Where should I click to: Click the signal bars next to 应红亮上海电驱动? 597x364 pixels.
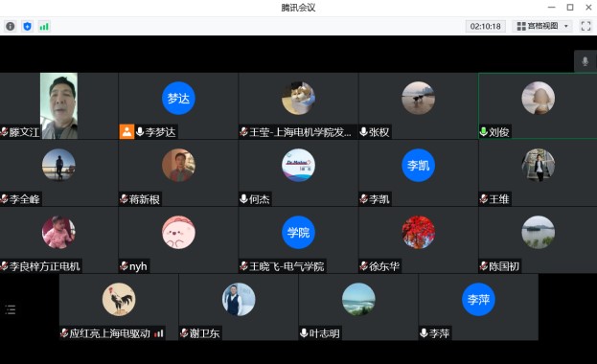pos(159,333)
